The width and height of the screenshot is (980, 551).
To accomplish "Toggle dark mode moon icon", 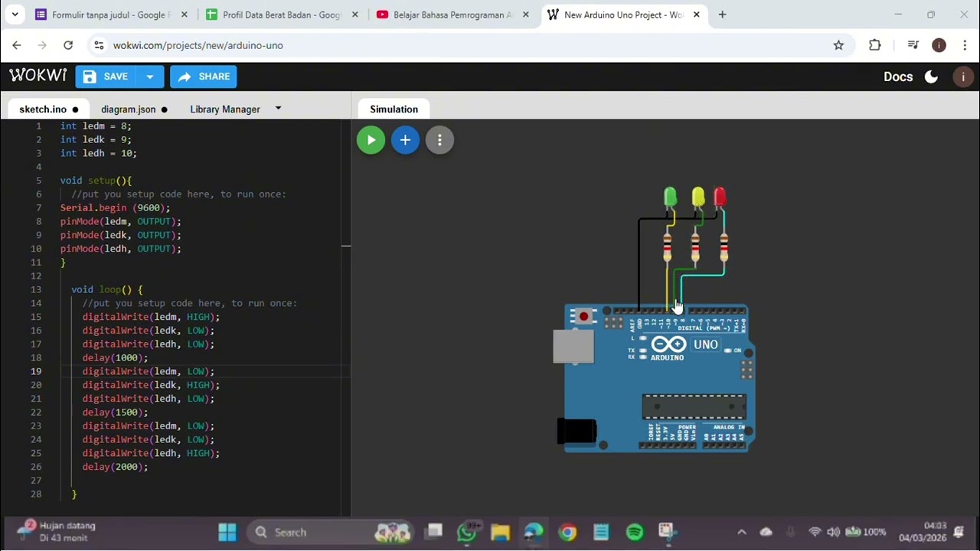I will click(932, 77).
